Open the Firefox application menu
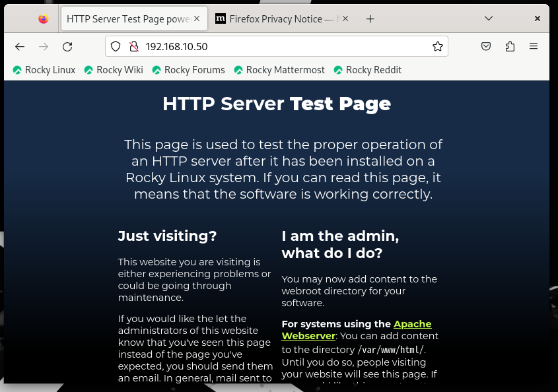Viewport: 558px width, 392px height. click(534, 46)
